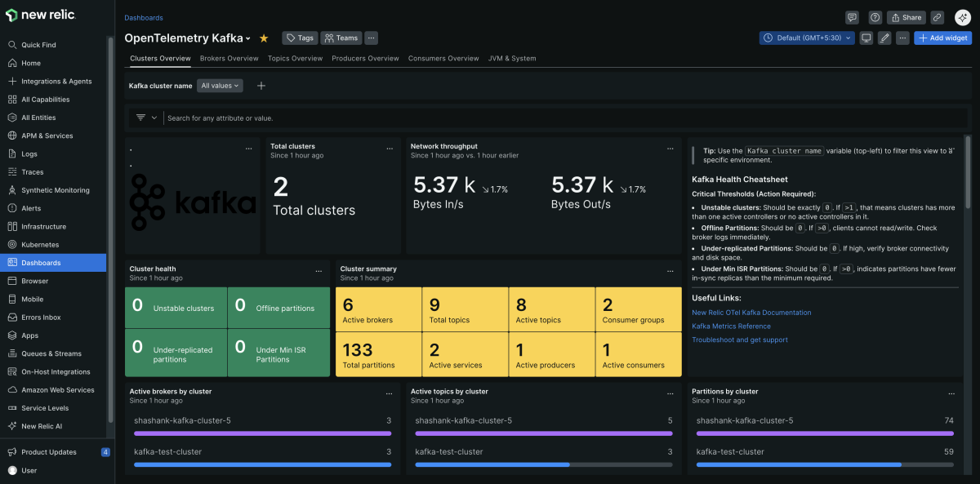
Task: Switch to the Brokers Overview tab
Action: pos(229,59)
